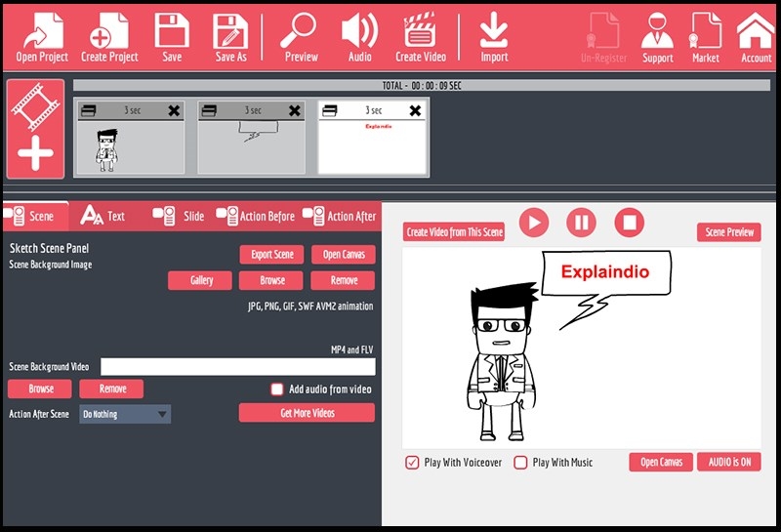This screenshot has height=532, width=781.
Task: Delete the third Explaindio scene with its X
Action: (415, 110)
